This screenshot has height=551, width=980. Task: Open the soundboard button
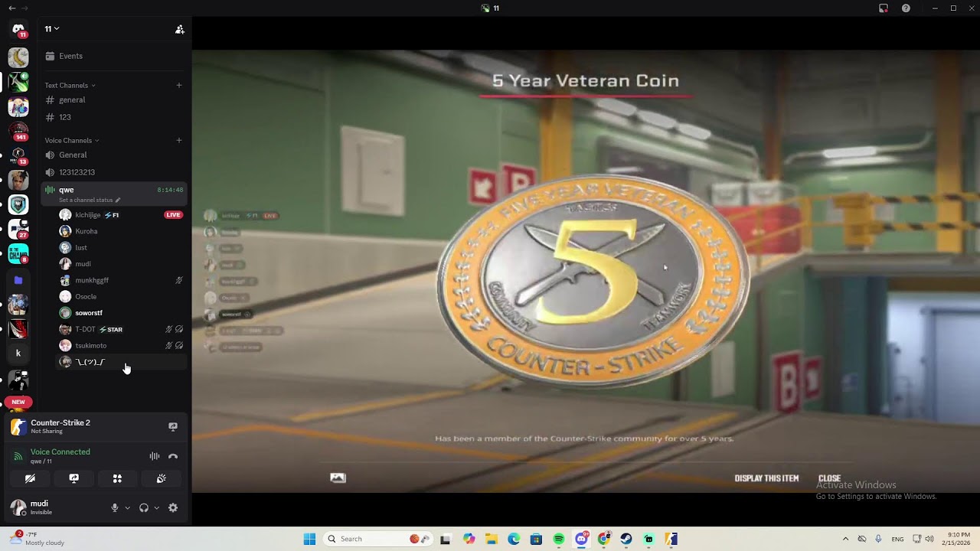pos(162,478)
